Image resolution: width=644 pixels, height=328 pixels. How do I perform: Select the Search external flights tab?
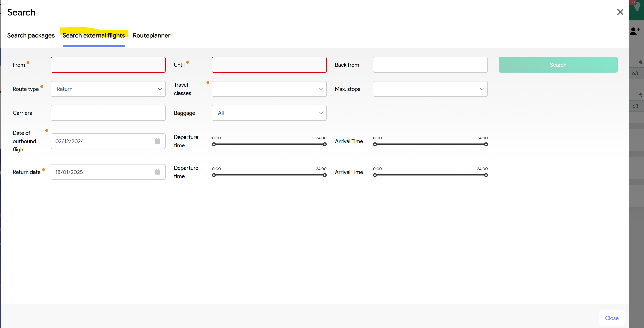[94, 36]
